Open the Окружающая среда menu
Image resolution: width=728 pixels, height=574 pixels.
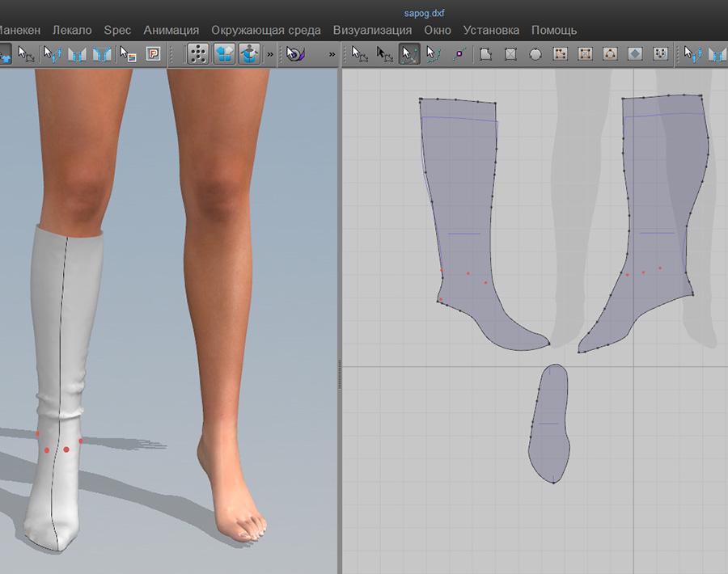click(x=265, y=30)
